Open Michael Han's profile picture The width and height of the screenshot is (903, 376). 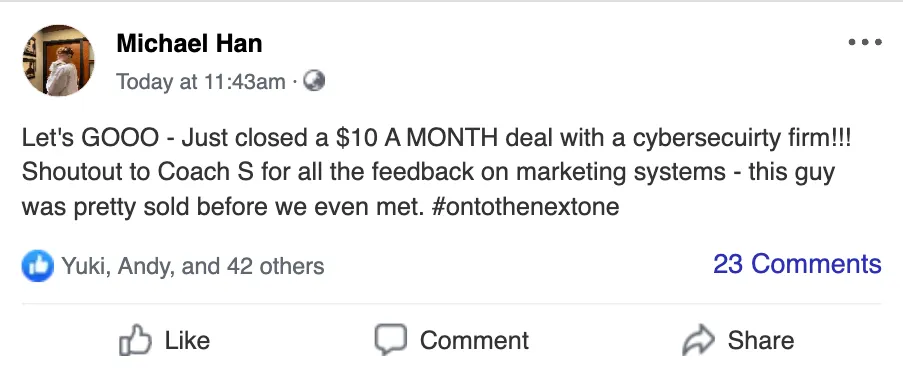click(x=58, y=60)
